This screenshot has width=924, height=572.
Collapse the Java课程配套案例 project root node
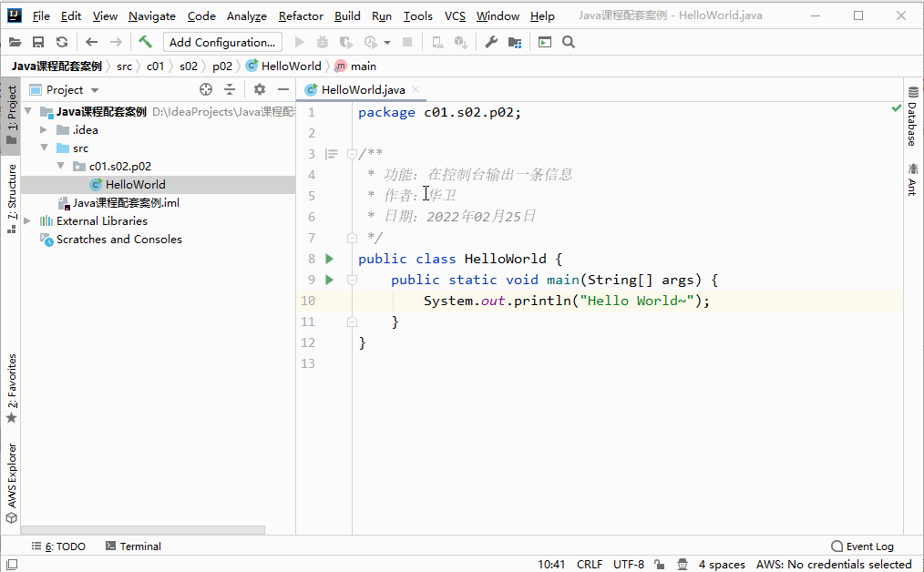coord(27,111)
